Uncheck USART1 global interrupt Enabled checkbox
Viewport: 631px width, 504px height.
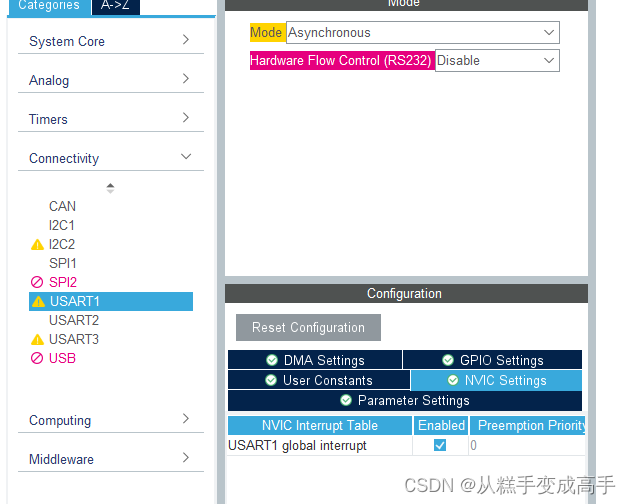click(440, 445)
